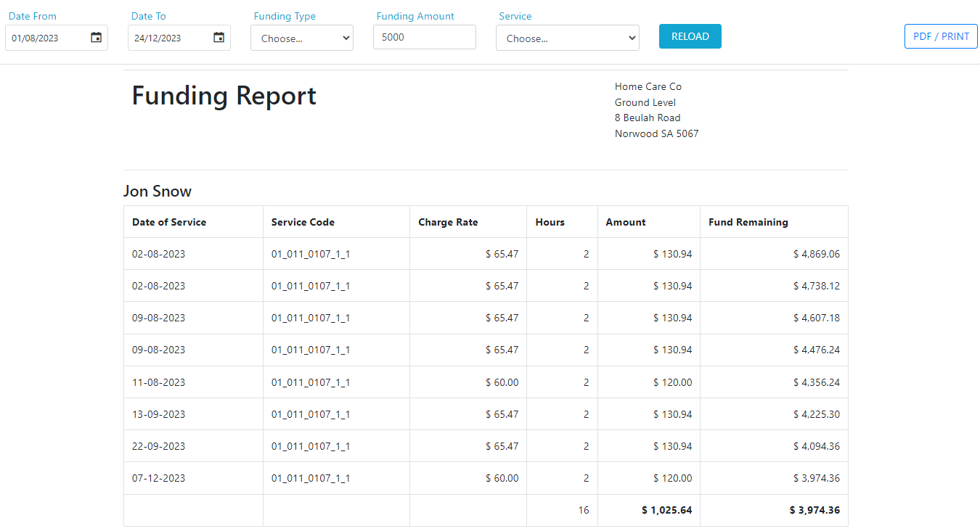Click the $ 4,869.06 fund remaining value

pyautogui.click(x=817, y=254)
